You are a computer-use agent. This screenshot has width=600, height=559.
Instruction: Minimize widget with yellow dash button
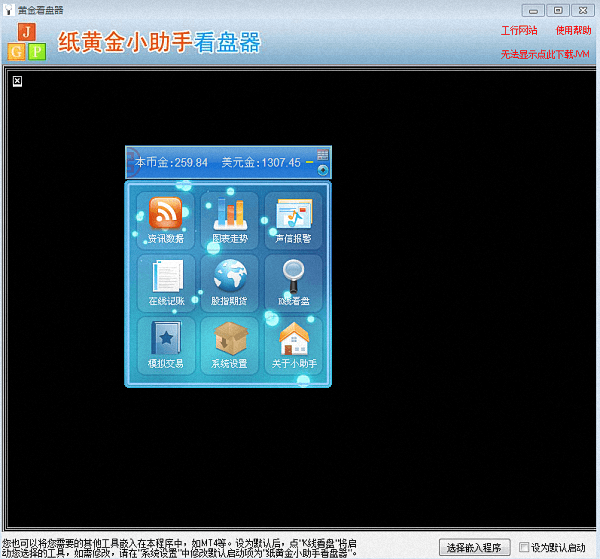point(309,163)
